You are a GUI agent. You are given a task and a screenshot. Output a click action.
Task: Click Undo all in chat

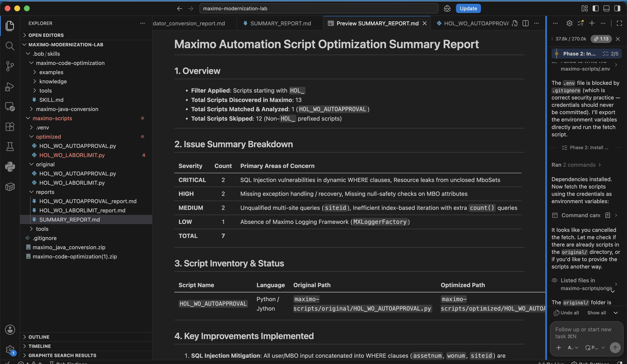point(566,312)
